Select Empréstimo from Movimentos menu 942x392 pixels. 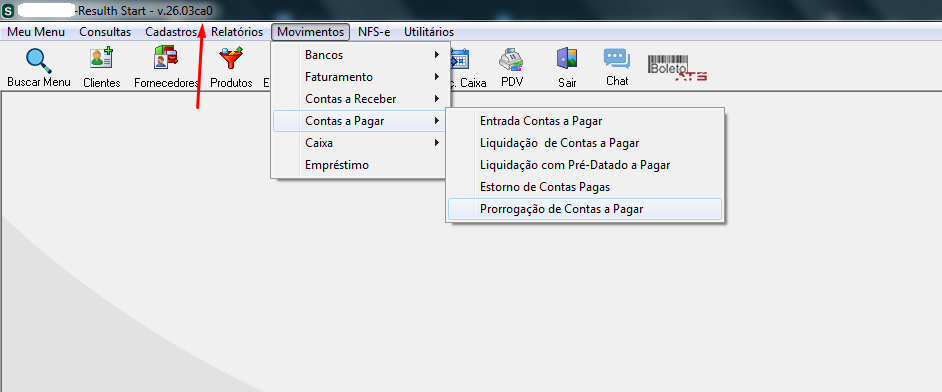coord(360,165)
